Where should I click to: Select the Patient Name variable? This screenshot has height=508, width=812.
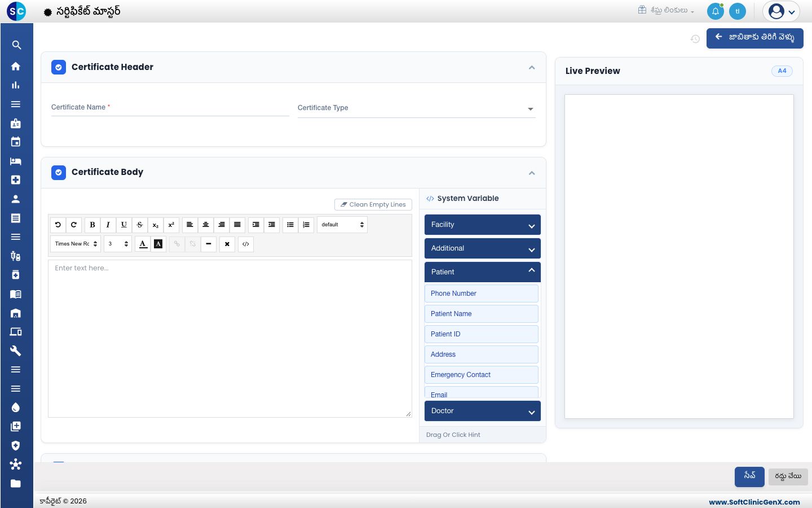pos(482,314)
